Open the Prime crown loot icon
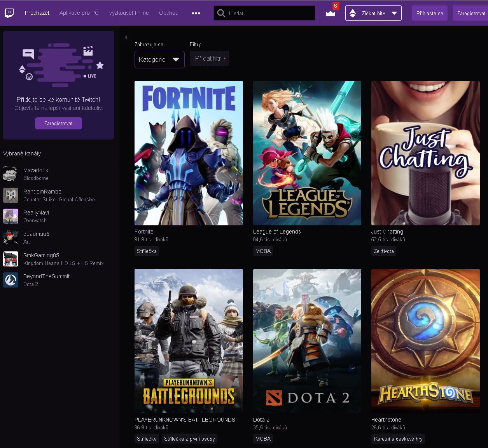488x448 pixels. click(330, 13)
